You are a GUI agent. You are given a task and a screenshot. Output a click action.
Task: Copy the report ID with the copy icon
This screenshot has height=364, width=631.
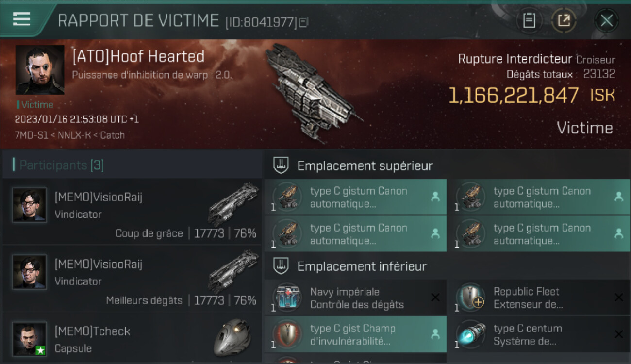coord(304,22)
